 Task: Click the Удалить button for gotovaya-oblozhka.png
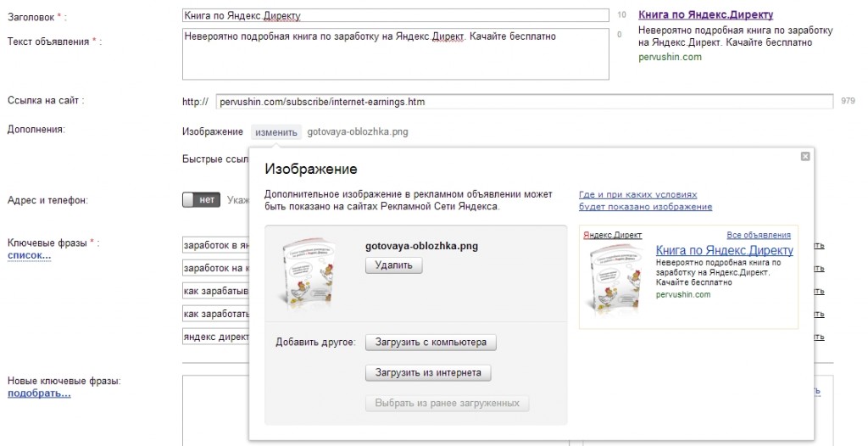(393, 265)
